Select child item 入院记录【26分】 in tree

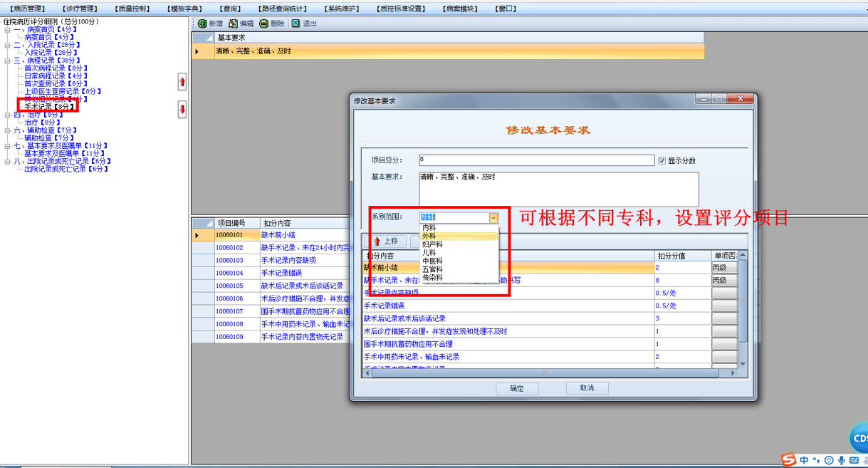click(52, 53)
